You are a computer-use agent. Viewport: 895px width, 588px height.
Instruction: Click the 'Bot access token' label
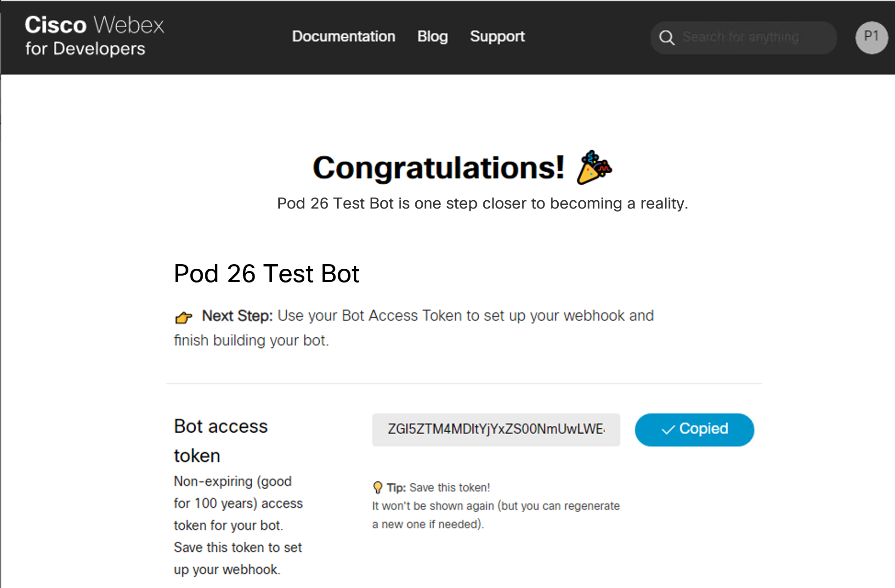220,440
